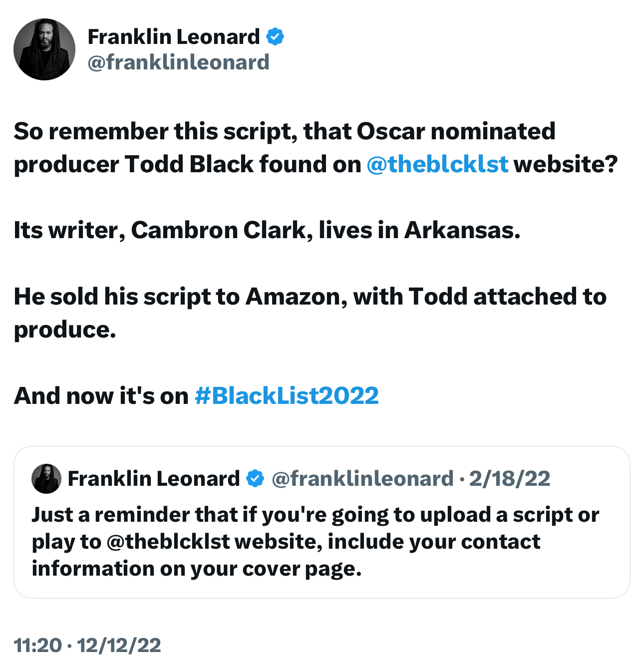This screenshot has width=644, height=672.
Task: Click "information on your cover page" quoted line
Action: (x=196, y=569)
